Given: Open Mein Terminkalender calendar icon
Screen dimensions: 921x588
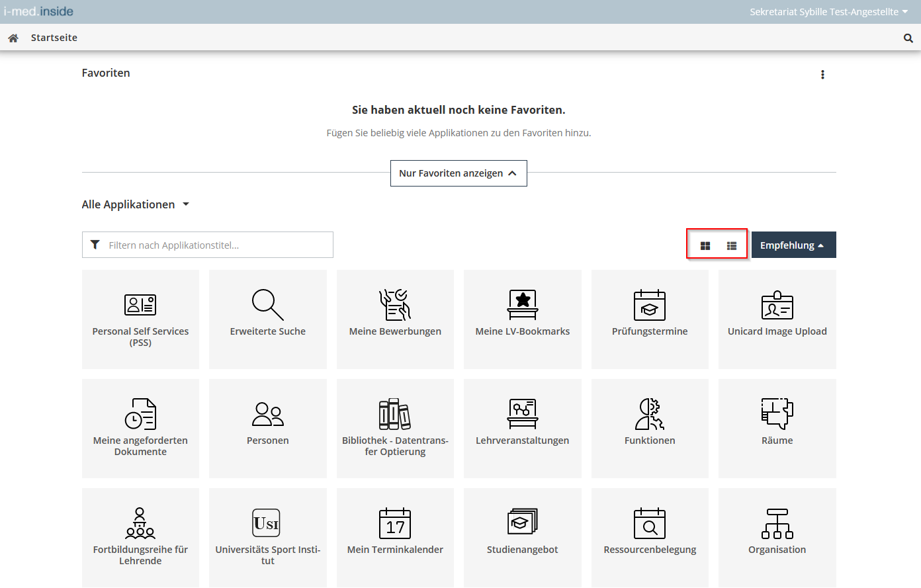Looking at the screenshot, I should (395, 523).
